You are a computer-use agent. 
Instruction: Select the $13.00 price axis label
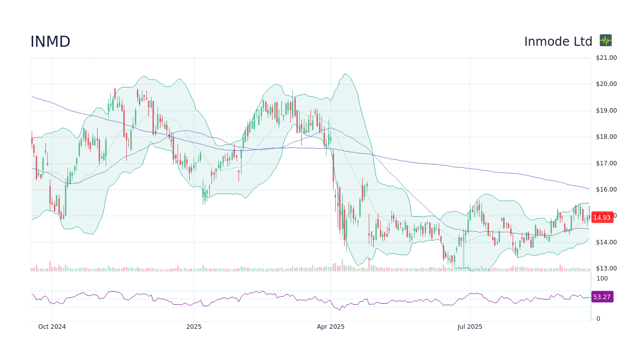tap(606, 268)
